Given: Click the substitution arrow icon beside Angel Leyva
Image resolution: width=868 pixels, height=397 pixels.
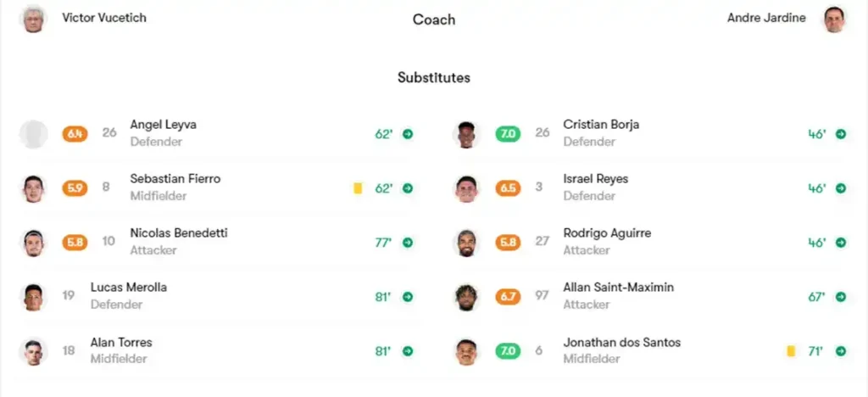Looking at the screenshot, I should [408, 134].
